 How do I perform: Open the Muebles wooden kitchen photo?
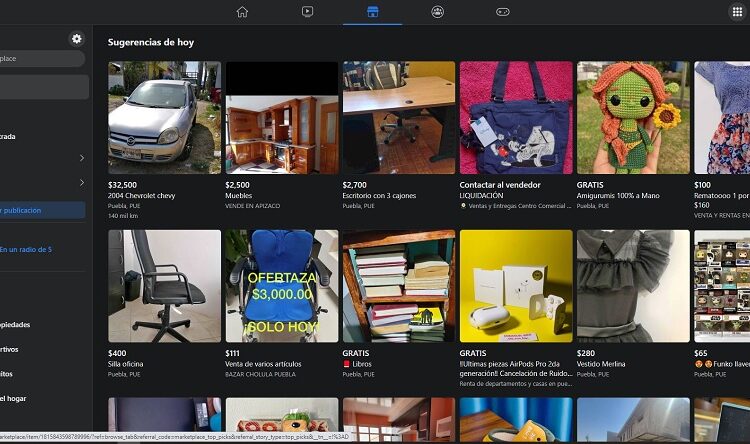[282, 117]
